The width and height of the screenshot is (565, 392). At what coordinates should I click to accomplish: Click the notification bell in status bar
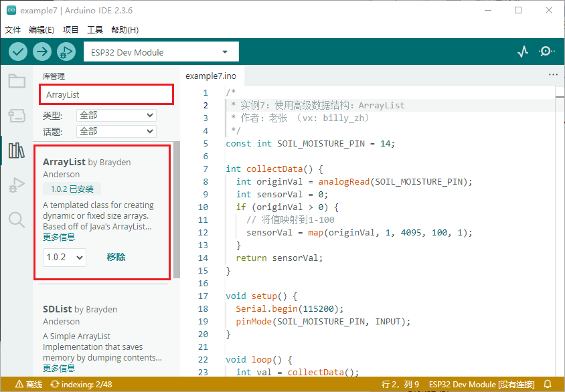tap(548, 384)
